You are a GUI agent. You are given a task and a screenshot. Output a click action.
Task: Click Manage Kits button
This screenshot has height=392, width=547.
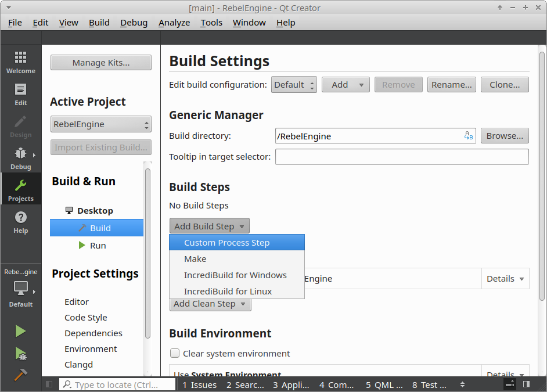tap(101, 62)
